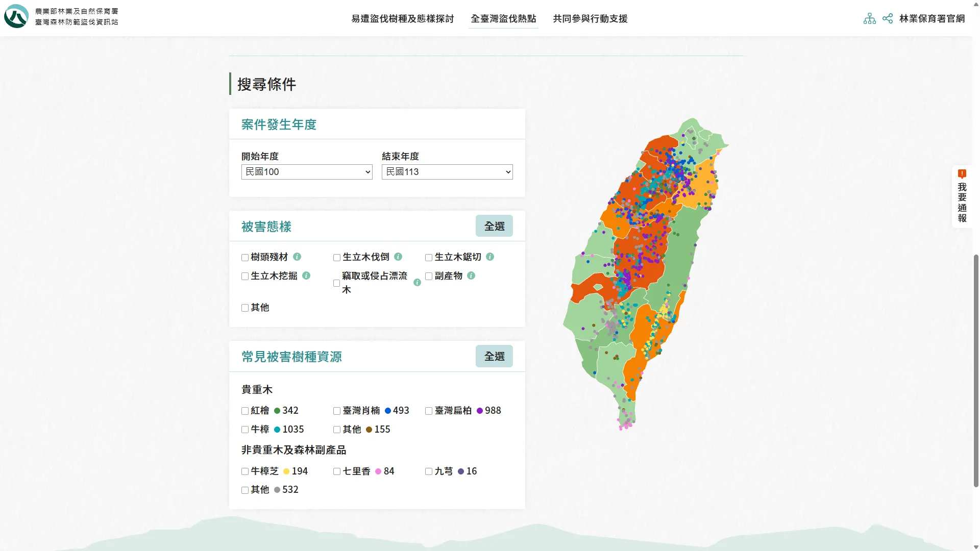Click the share icon near 林業保育署官網
The image size is (980, 551).
click(x=888, y=18)
